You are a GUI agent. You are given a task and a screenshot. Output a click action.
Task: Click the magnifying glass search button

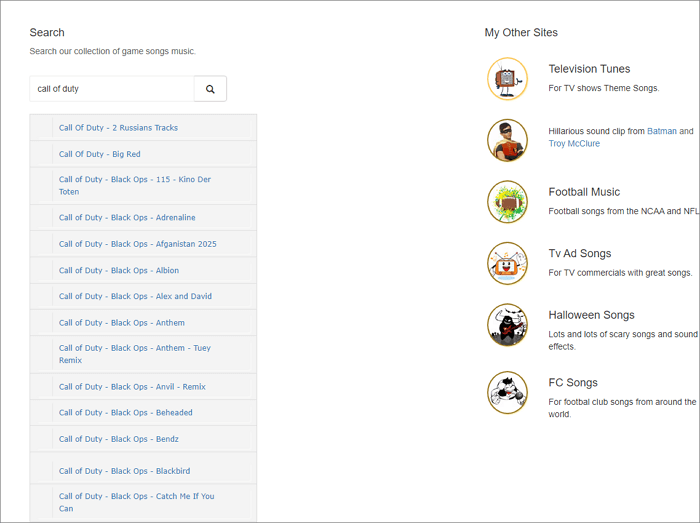210,89
